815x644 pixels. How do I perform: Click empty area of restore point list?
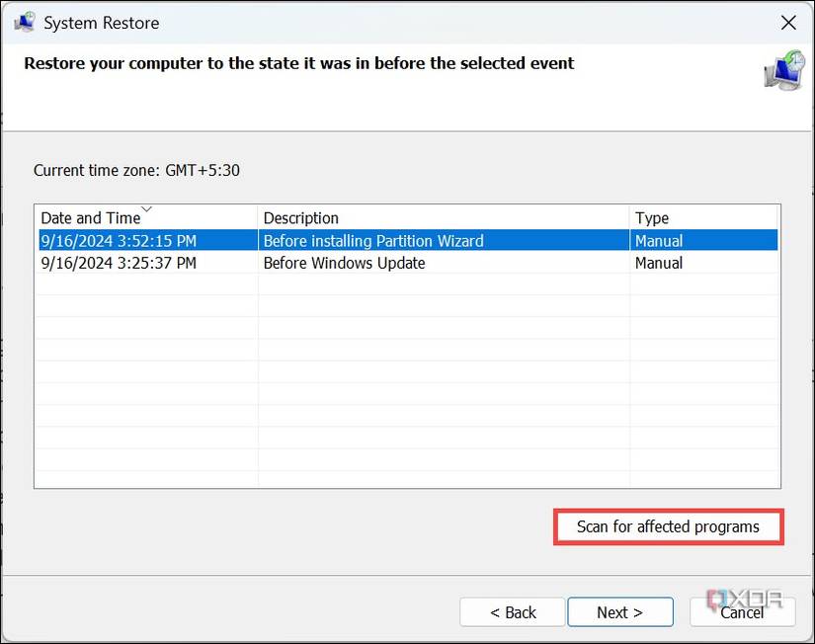tap(407, 380)
